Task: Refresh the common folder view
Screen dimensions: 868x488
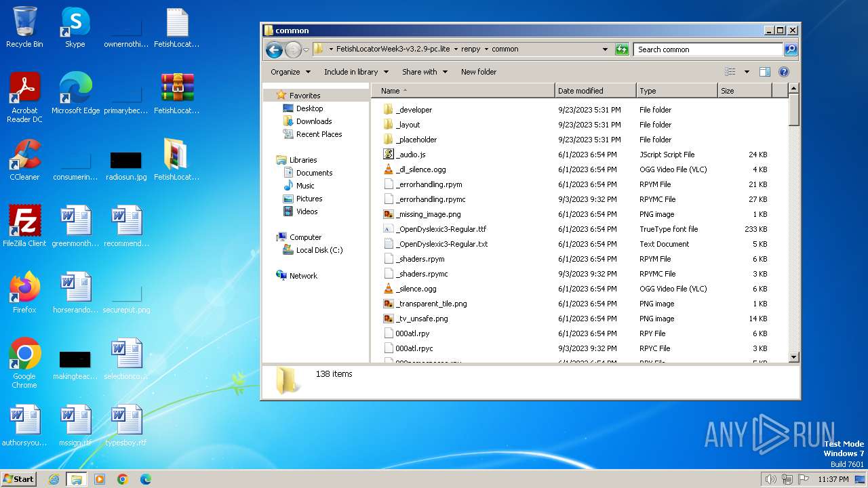Action: pos(622,49)
